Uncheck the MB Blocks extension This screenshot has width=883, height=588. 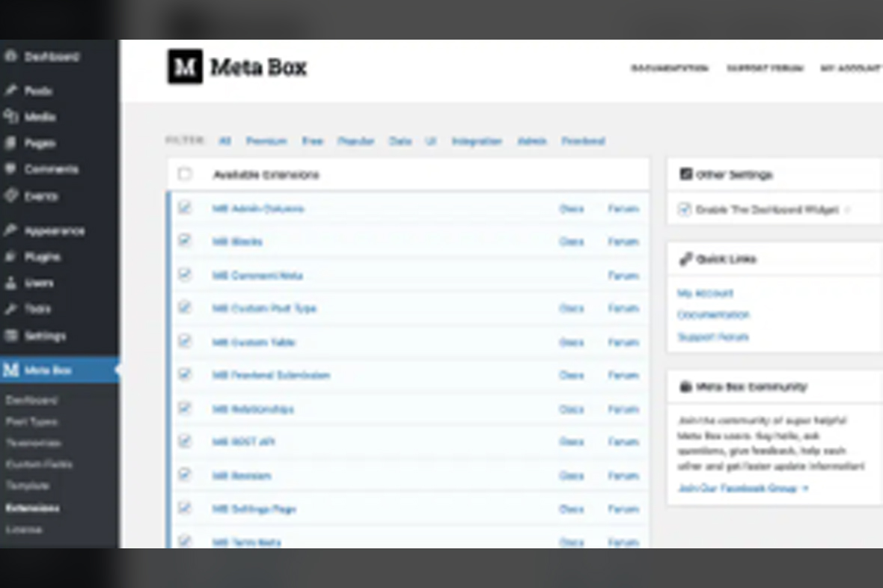point(184,241)
